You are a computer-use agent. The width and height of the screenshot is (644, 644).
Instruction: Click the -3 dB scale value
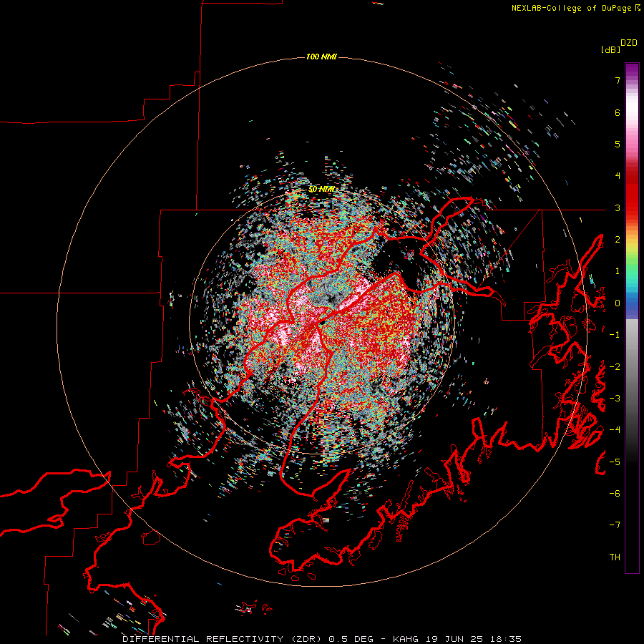[x=615, y=399]
